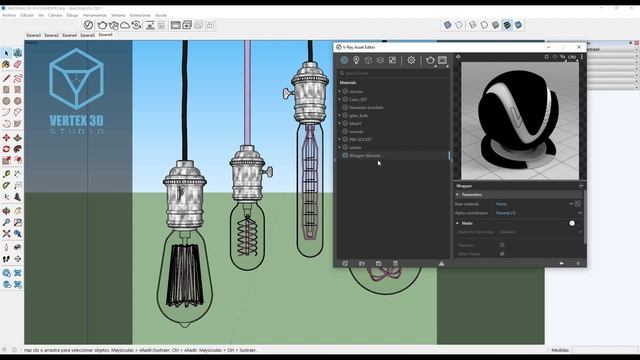Select the Push/Pull tool
Screen dimensions: 640x360
[x=18, y=138]
